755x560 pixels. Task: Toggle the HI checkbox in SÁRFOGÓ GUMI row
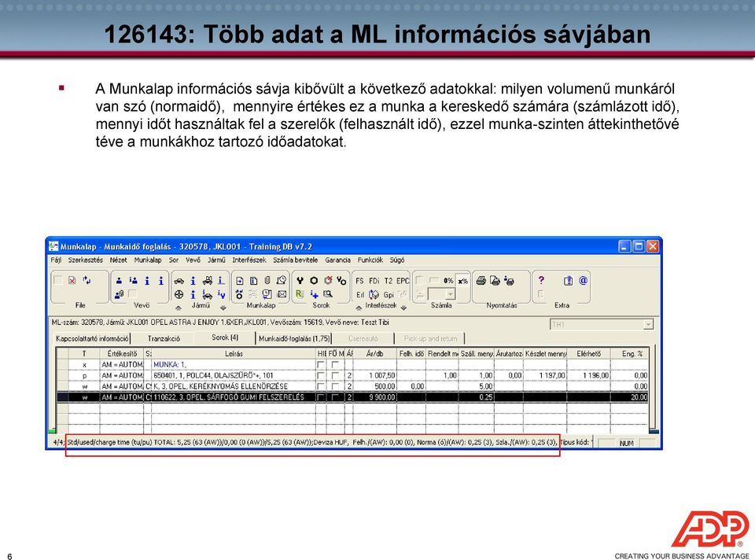point(321,397)
